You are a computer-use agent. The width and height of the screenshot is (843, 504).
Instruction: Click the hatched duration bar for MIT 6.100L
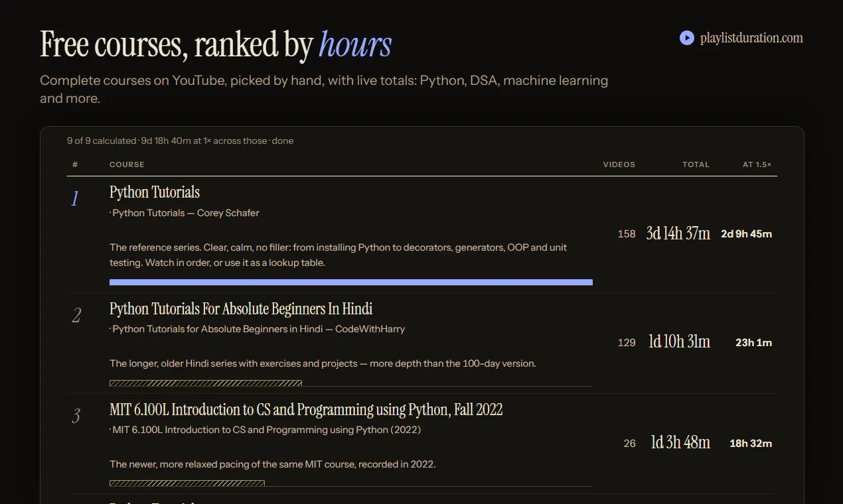point(187,483)
